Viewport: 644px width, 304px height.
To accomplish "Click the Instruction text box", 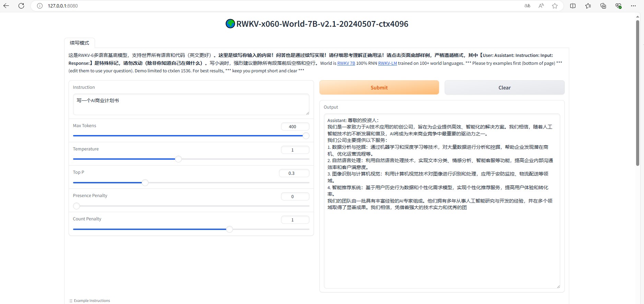I will point(191,104).
